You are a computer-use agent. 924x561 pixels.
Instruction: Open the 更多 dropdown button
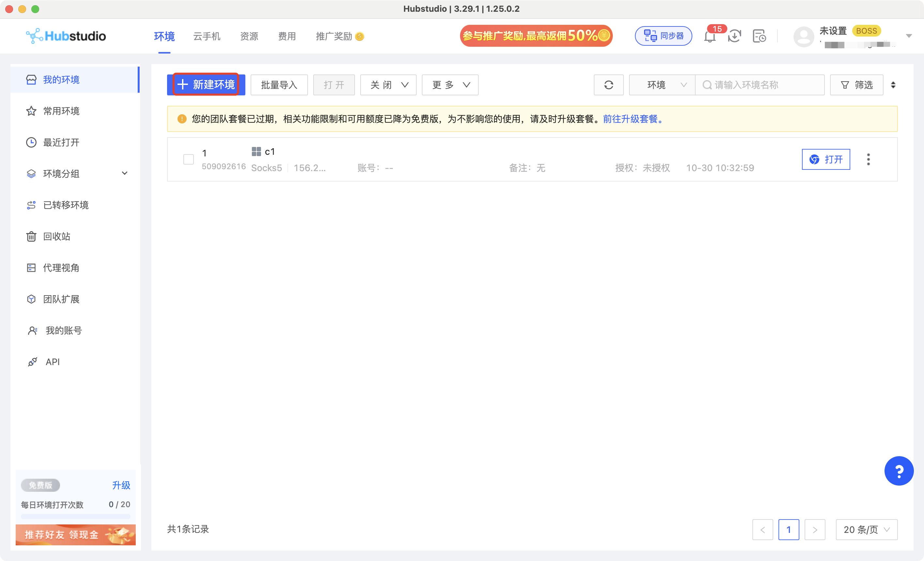point(450,85)
